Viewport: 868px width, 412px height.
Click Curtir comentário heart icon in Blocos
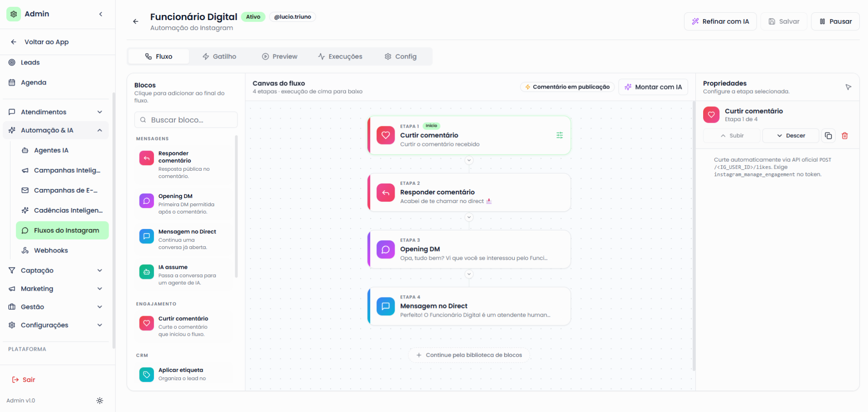pos(146,323)
